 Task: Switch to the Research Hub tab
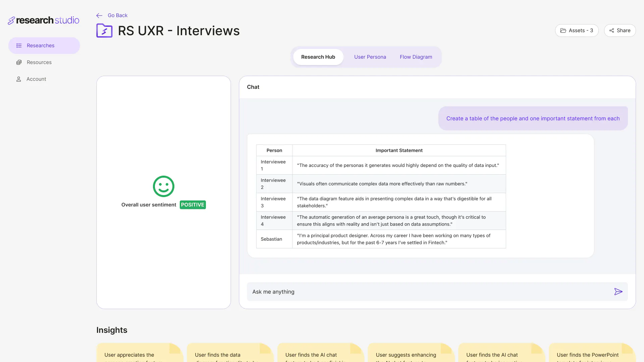coord(318,57)
